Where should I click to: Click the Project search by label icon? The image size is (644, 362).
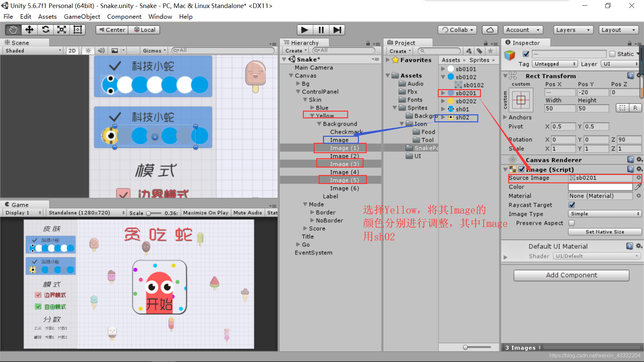coord(480,51)
